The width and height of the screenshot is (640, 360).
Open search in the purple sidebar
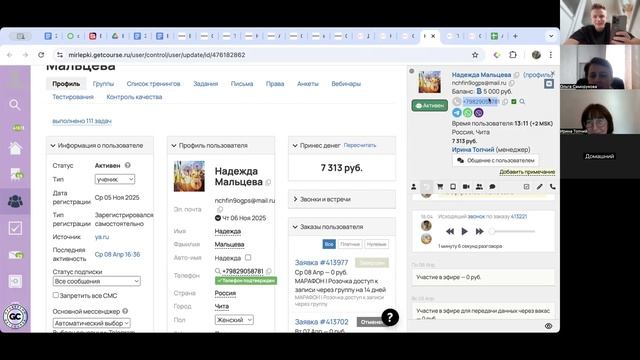[x=15, y=105]
